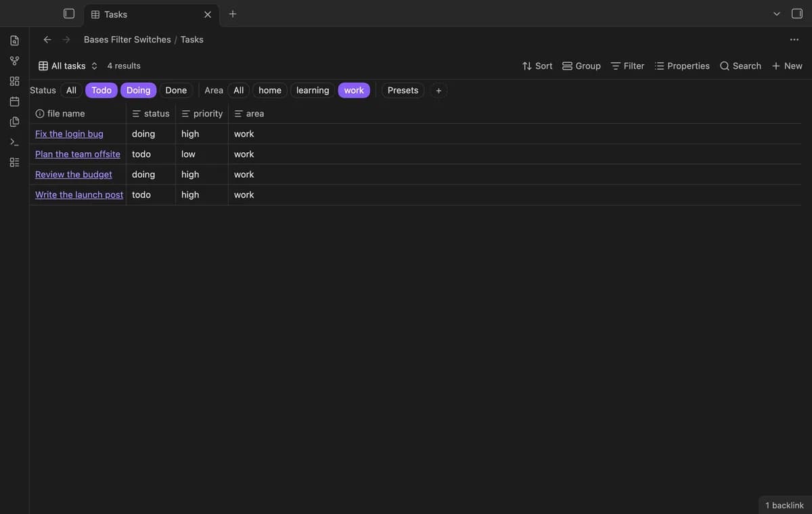Screen dimensions: 812x514
Task: Open the Fix the login bug note
Action: [x=69, y=134]
